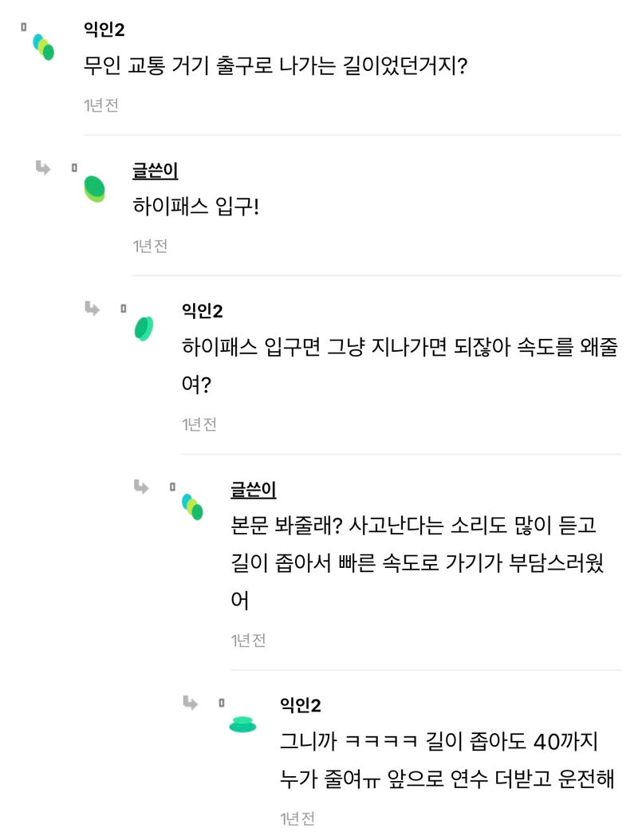Click the reply arrow beside 본문 봐줄래 comment
The height and width of the screenshot is (840, 638).
click(x=141, y=487)
